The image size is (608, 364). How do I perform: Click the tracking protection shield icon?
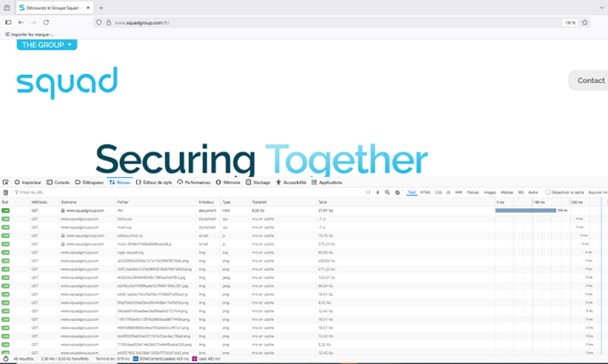pos(99,23)
